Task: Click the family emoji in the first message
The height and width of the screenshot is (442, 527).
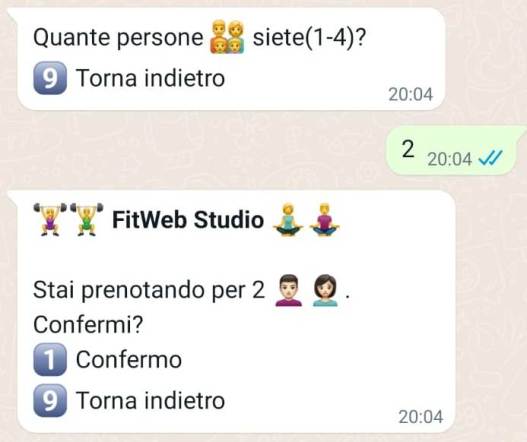Action: [227, 37]
